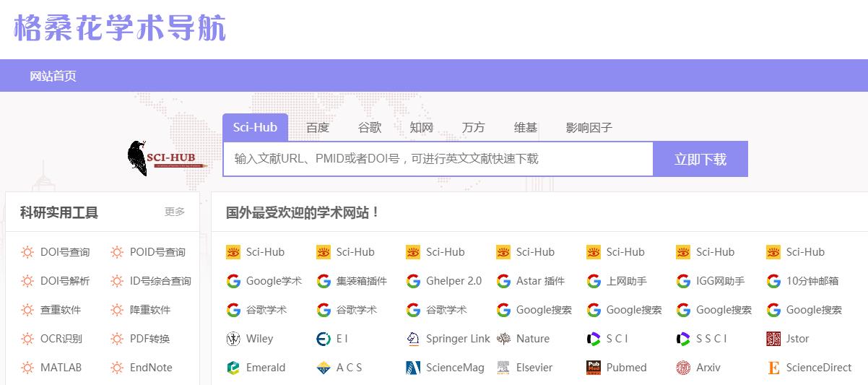Open the PDF转换 tool link
The image size is (868, 385).
tap(149, 339)
